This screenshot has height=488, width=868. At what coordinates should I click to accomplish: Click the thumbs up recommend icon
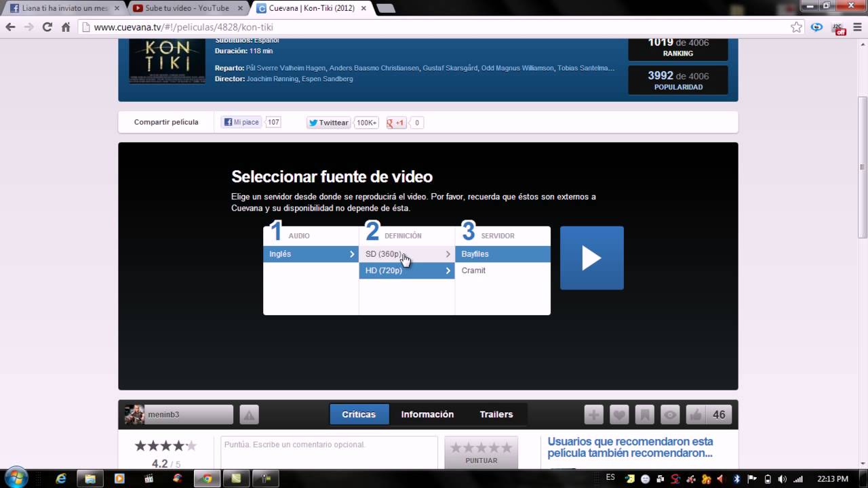coord(695,415)
